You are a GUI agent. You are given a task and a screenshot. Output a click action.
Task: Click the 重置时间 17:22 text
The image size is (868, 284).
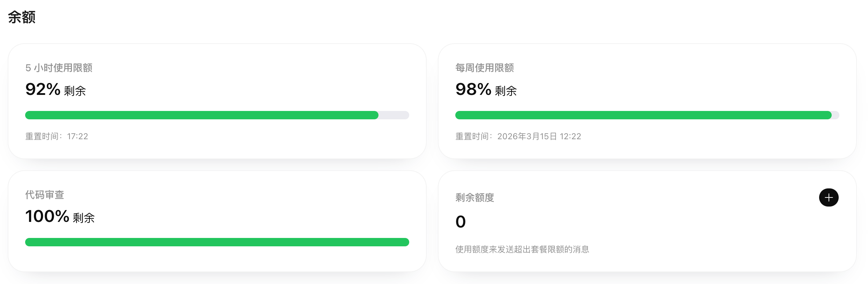pyautogui.click(x=57, y=136)
